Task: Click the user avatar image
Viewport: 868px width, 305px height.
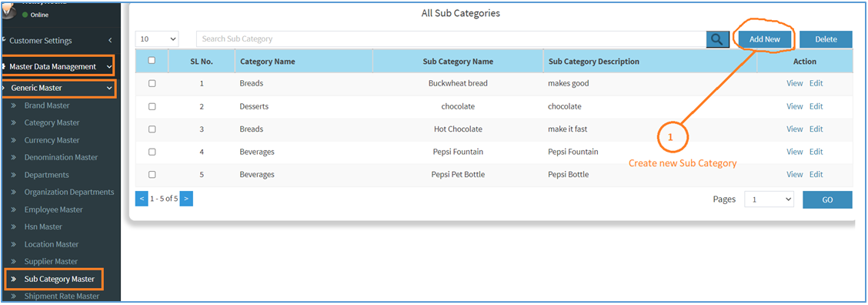Action: click(9, 11)
